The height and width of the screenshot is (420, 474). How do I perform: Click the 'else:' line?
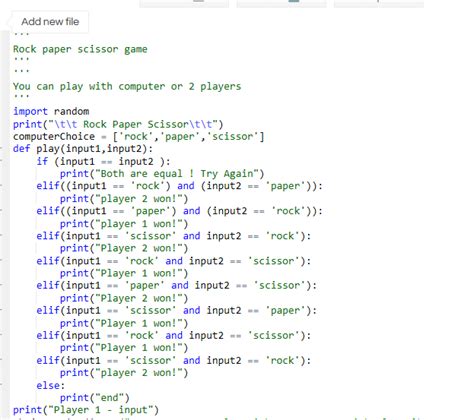coord(51,385)
